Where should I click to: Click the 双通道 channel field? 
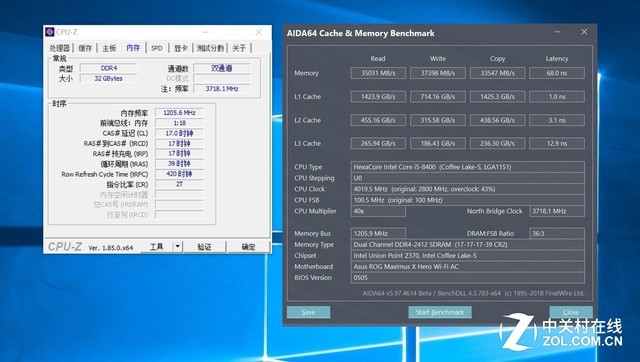pos(222,68)
